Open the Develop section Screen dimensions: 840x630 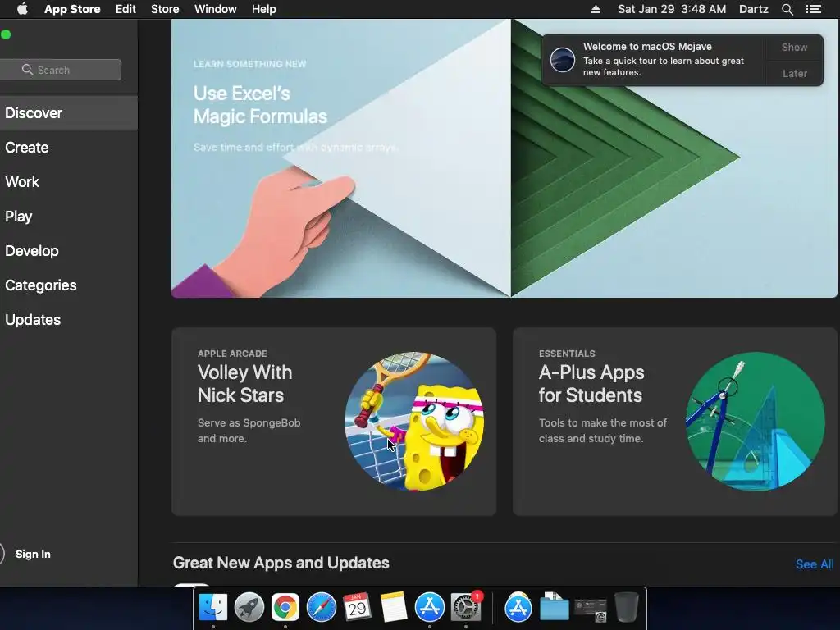tap(69, 251)
